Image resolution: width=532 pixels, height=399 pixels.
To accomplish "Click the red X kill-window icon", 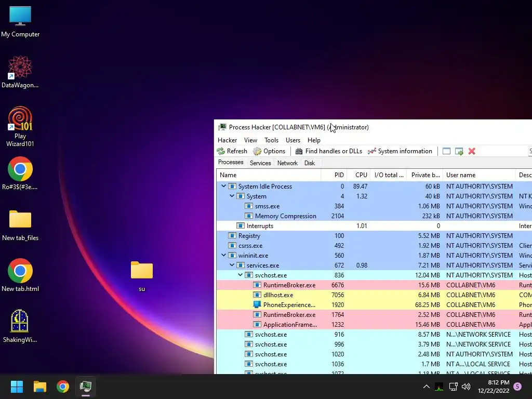I will tap(472, 151).
